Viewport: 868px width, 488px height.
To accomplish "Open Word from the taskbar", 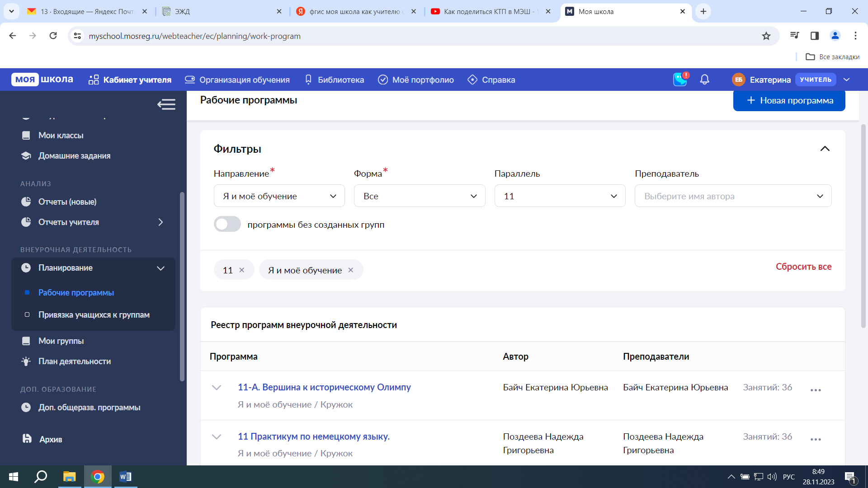I will [x=125, y=477].
